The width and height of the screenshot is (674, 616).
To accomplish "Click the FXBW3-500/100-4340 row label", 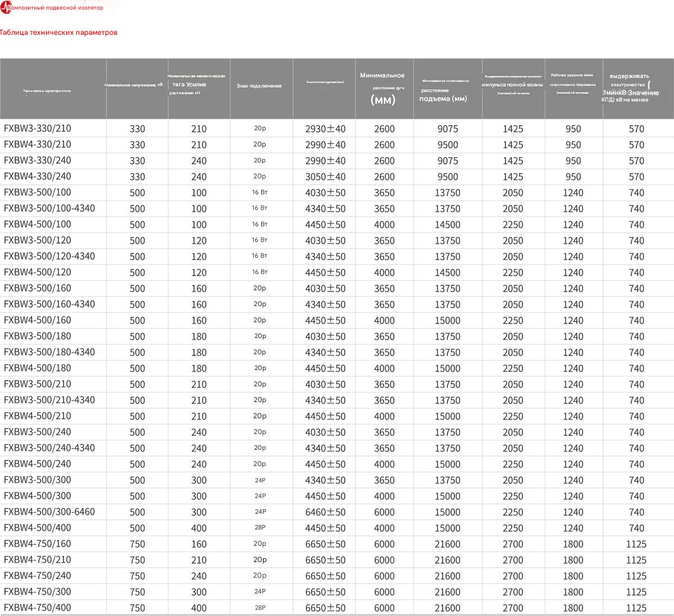I will pyautogui.click(x=49, y=208).
